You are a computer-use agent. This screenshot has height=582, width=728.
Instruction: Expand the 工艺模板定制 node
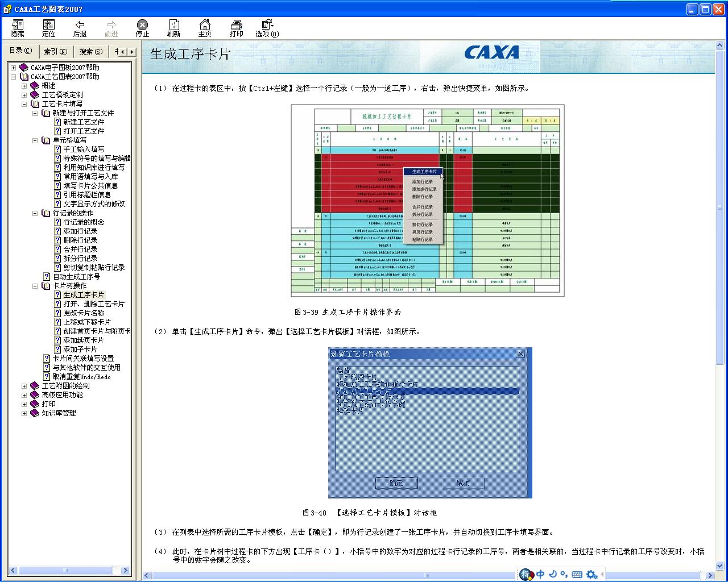coord(24,95)
